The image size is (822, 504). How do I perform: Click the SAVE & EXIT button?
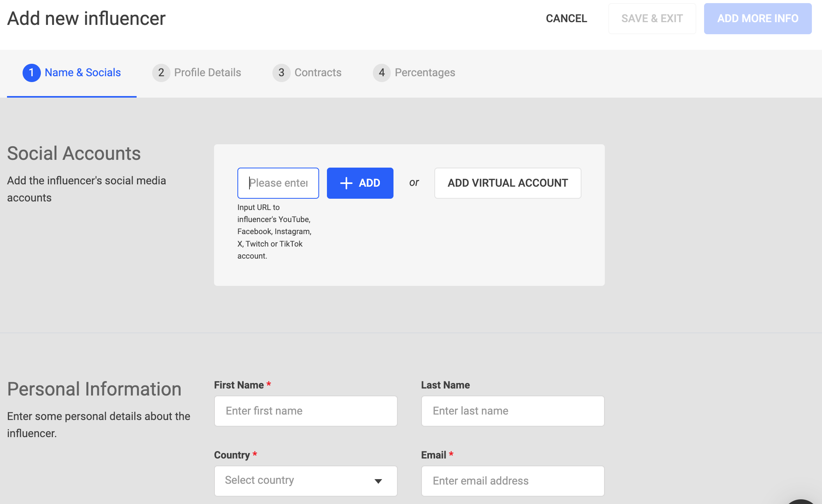[x=652, y=19]
